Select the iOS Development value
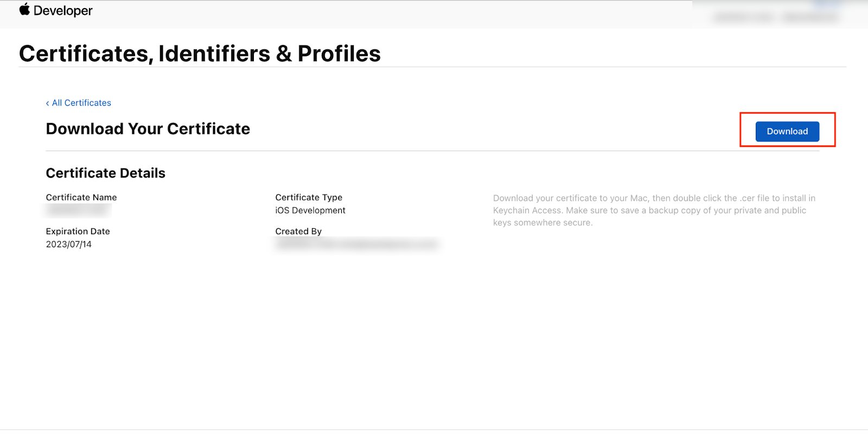The height and width of the screenshot is (438, 868). pos(310,210)
